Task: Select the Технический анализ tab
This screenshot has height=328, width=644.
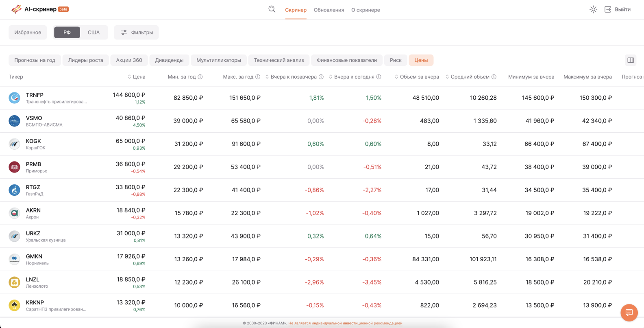Action: (279, 60)
